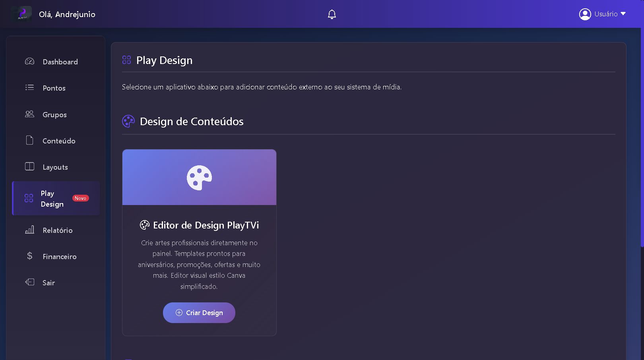This screenshot has height=360, width=644.
Task: Open the Play Design menu item
Action: tap(52, 199)
